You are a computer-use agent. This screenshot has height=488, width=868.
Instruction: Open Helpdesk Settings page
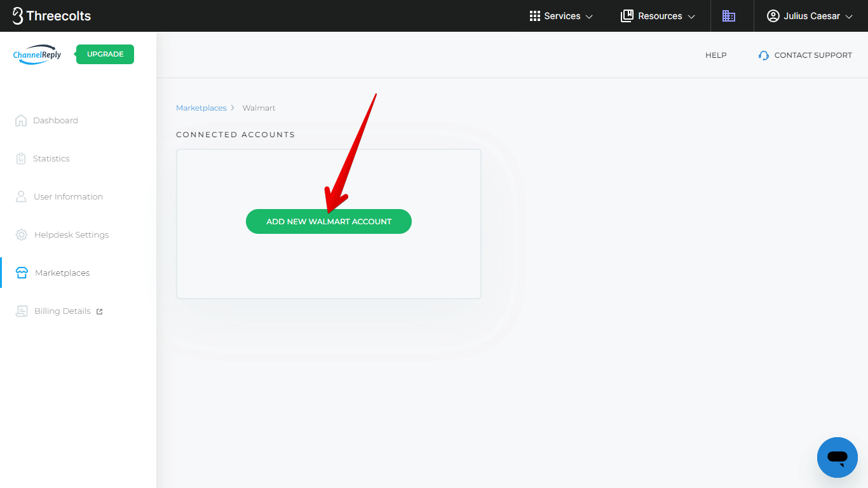coord(72,235)
